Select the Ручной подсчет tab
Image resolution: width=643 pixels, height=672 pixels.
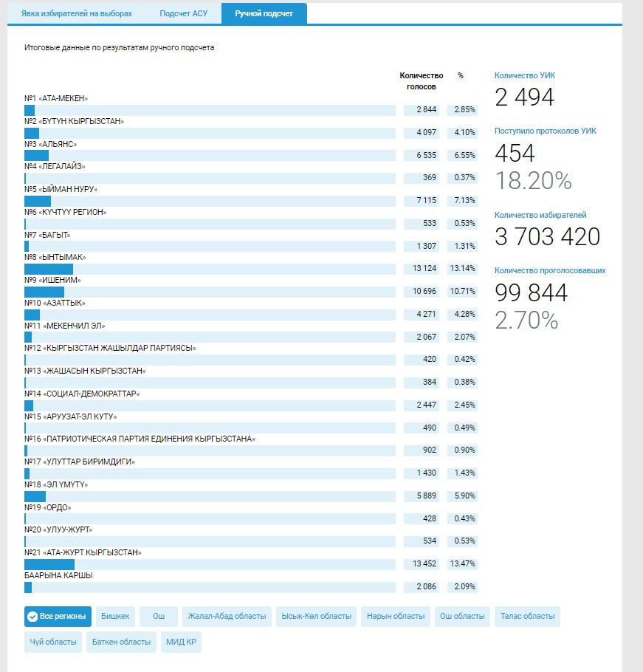pyautogui.click(x=264, y=14)
